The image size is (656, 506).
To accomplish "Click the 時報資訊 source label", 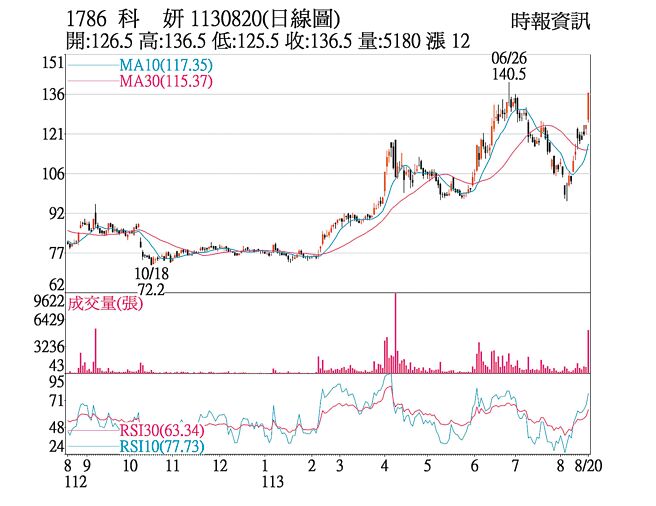I will [x=550, y=21].
